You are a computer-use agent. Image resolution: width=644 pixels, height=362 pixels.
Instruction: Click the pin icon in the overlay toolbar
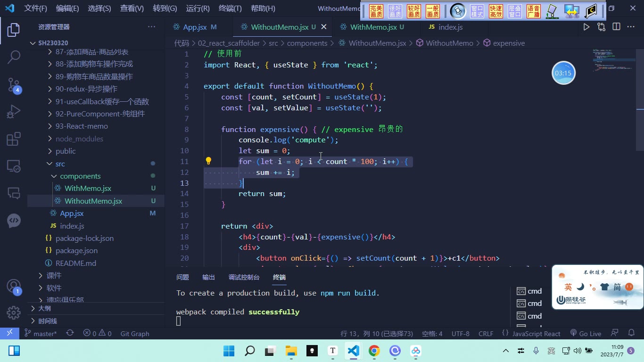coord(458,11)
